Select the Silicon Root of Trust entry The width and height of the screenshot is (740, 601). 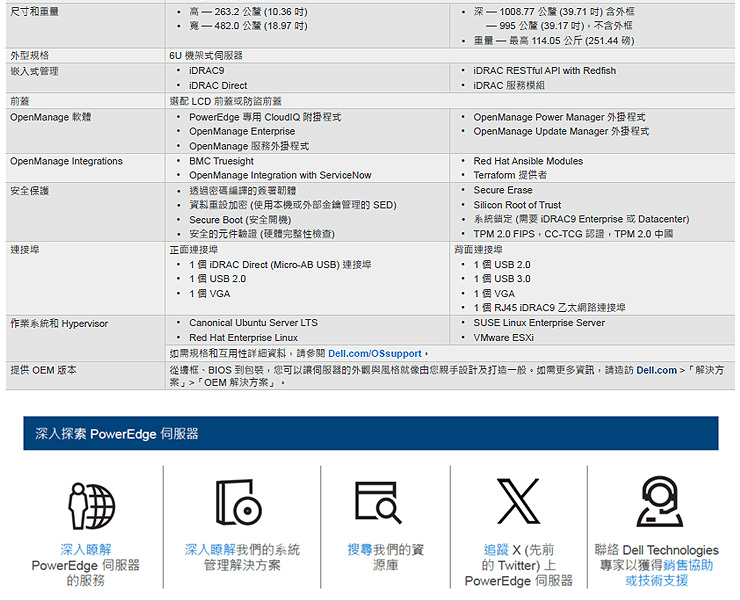point(517,205)
